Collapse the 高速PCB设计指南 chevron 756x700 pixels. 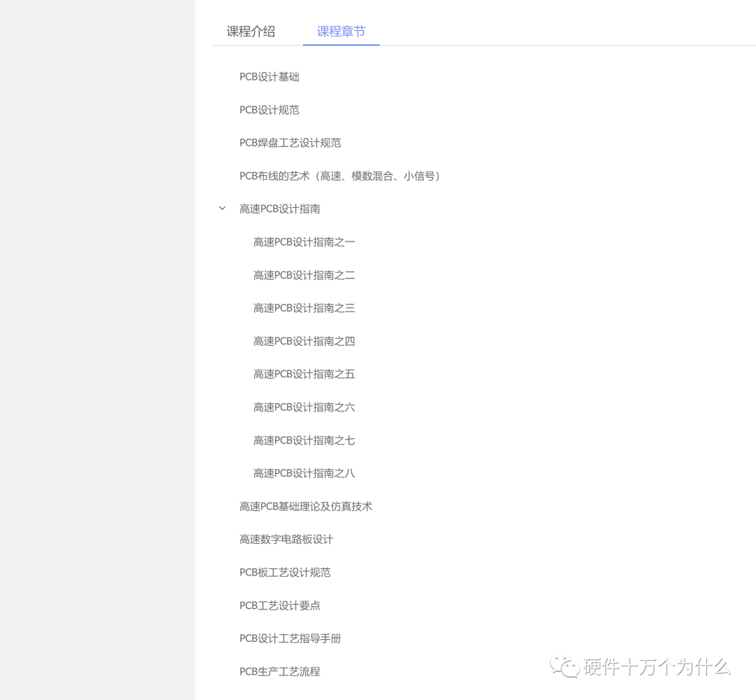point(222,209)
